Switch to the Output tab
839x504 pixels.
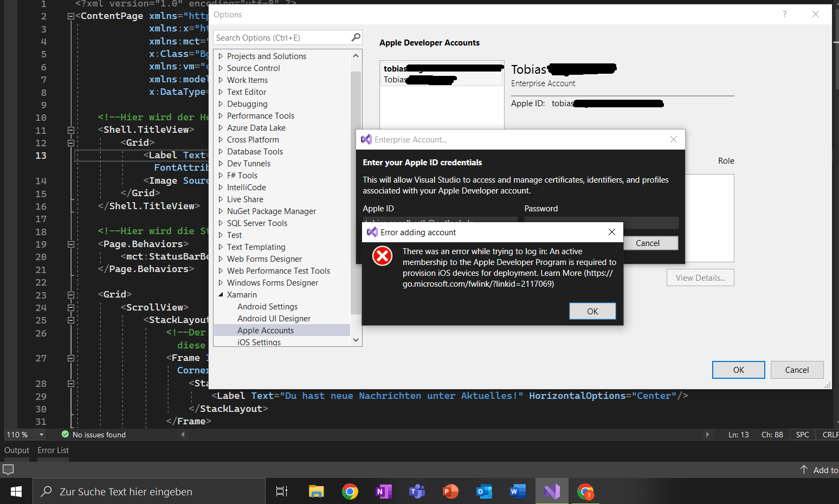click(17, 450)
